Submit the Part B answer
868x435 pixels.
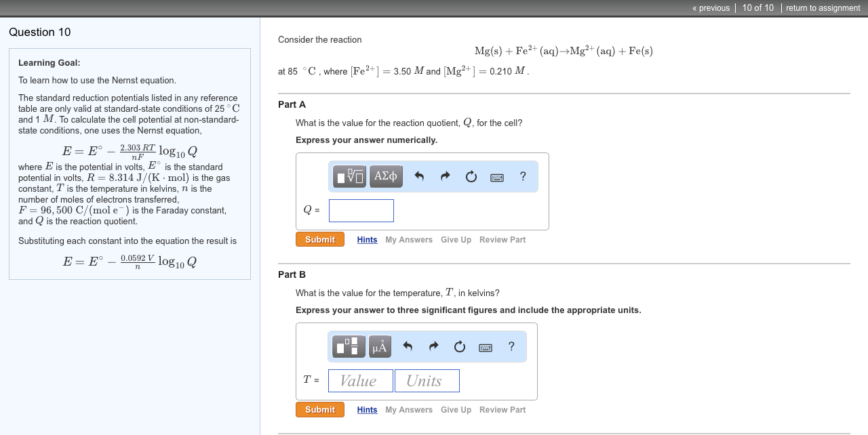319,409
